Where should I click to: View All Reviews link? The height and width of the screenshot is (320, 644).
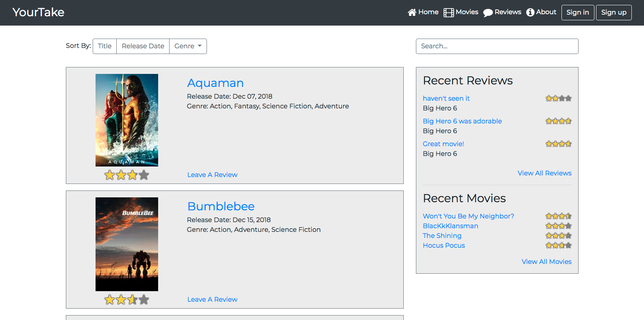tap(544, 173)
